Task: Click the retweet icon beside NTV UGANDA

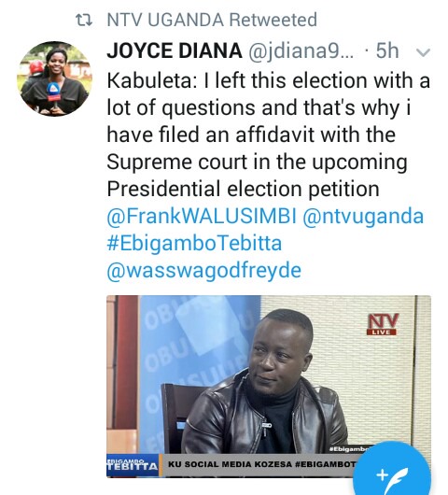Action: coord(84,21)
